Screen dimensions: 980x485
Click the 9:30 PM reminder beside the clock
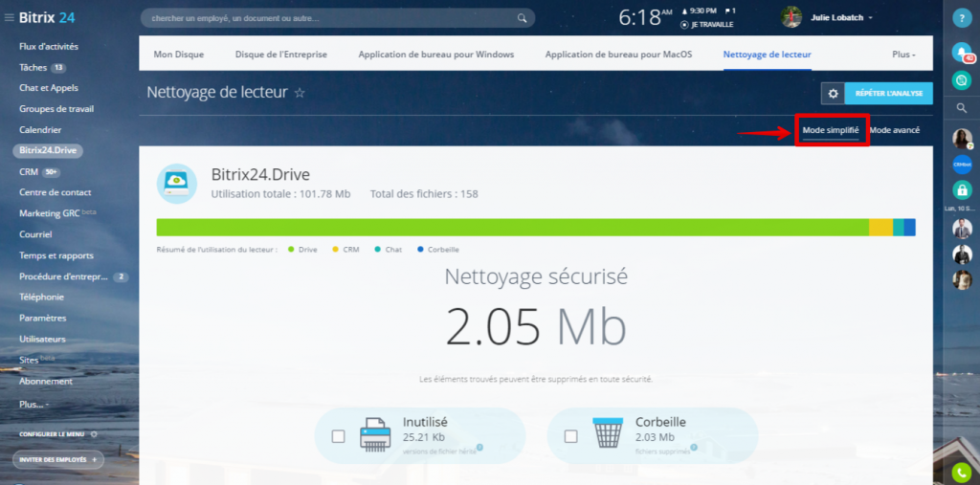(699, 11)
